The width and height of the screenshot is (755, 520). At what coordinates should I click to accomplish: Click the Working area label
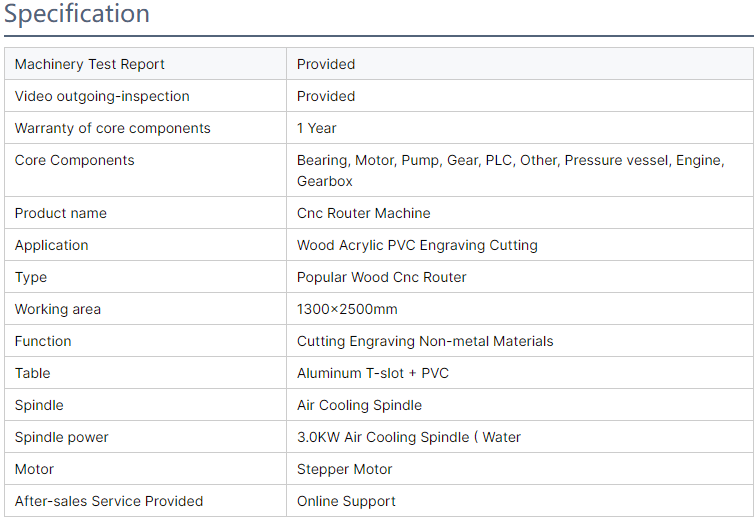pos(58,309)
